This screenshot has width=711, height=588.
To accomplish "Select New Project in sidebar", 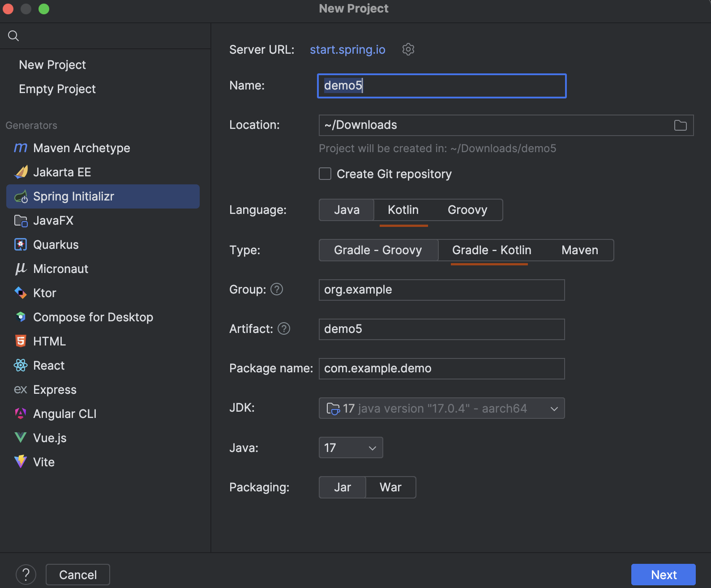I will (x=52, y=65).
